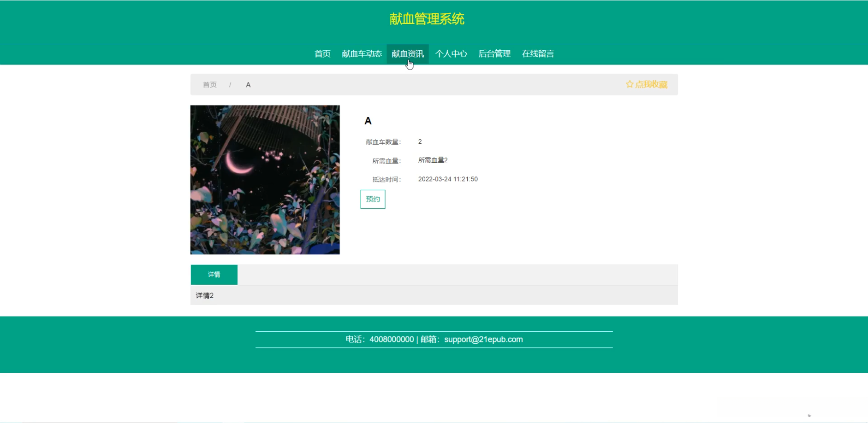Image resolution: width=868 pixels, height=423 pixels.
Task: Click the 献血车数量 label
Action: coord(383,142)
